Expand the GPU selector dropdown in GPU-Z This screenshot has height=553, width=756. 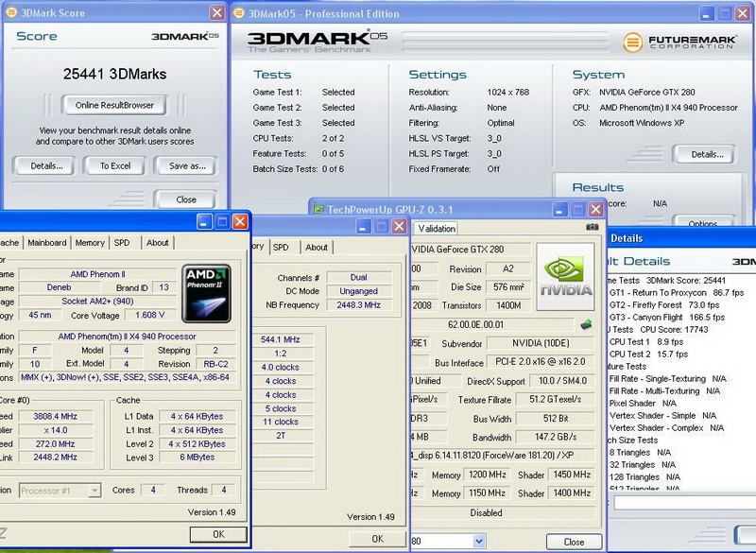tap(479, 541)
